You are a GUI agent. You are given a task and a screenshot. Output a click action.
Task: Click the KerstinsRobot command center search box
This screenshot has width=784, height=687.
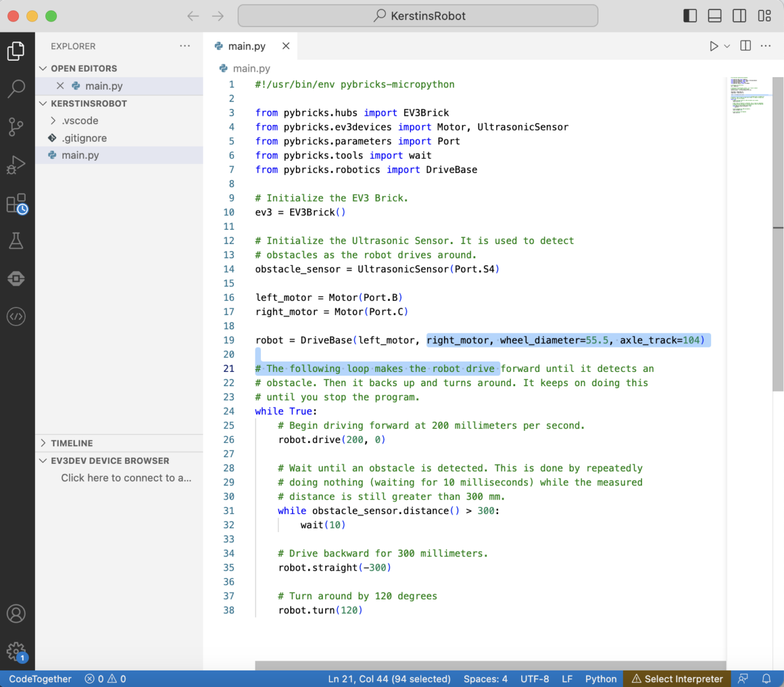(418, 16)
